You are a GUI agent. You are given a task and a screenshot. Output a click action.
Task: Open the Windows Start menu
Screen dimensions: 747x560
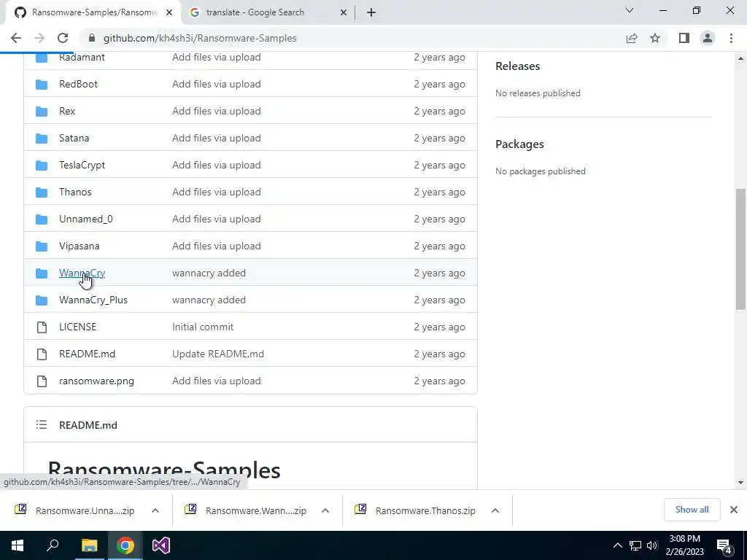click(18, 545)
